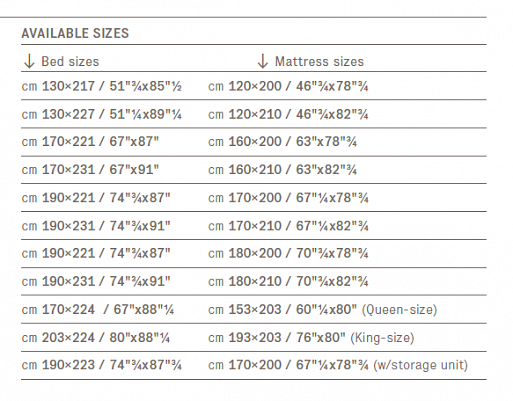Click the down arrow beside Bed sizes
Screen dimensions: 513x401
pyautogui.click(x=29, y=61)
